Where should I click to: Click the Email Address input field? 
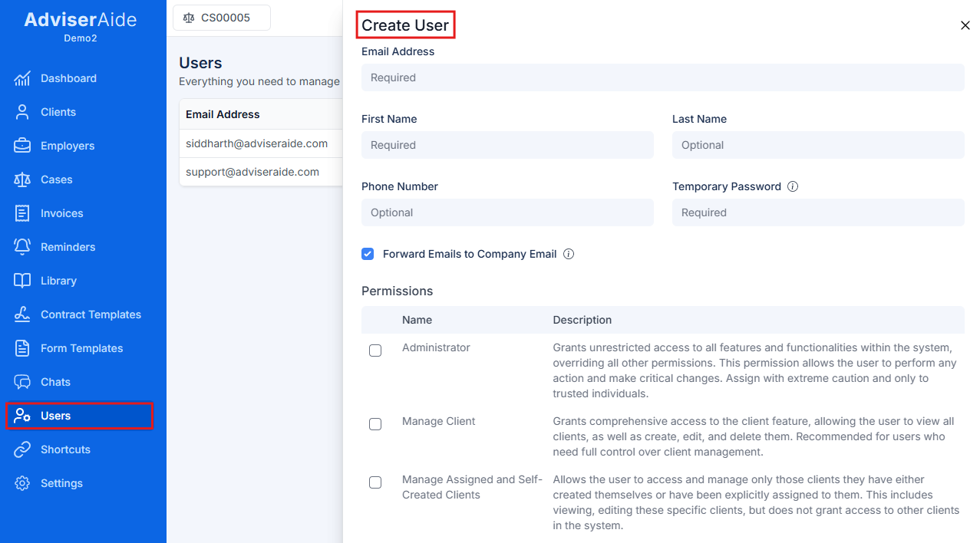[662, 77]
